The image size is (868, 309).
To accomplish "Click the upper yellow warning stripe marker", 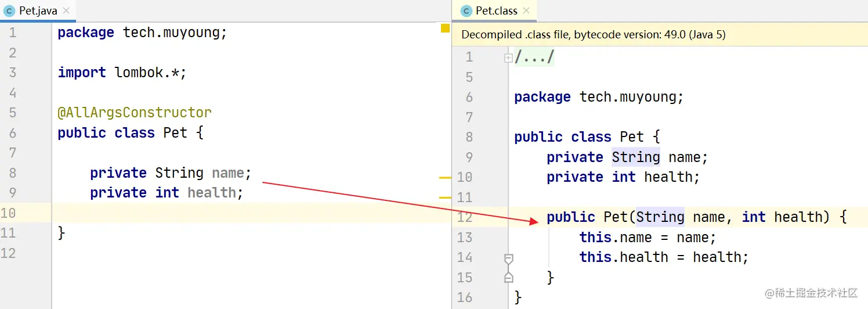I will tap(445, 177).
